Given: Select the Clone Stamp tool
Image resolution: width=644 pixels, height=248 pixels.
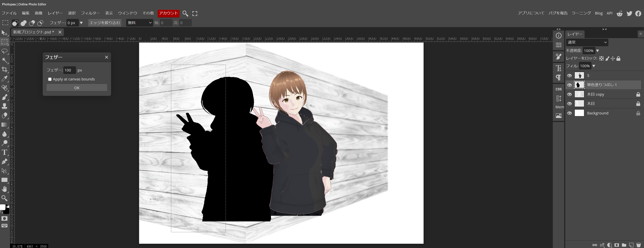Looking at the screenshot, I should pos(4,106).
